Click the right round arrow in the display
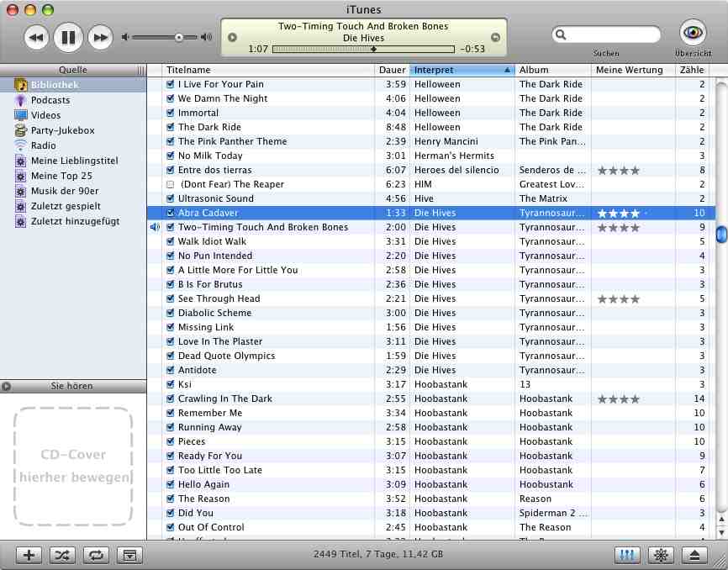Viewport: 728px width, 570px height. pyautogui.click(x=495, y=37)
